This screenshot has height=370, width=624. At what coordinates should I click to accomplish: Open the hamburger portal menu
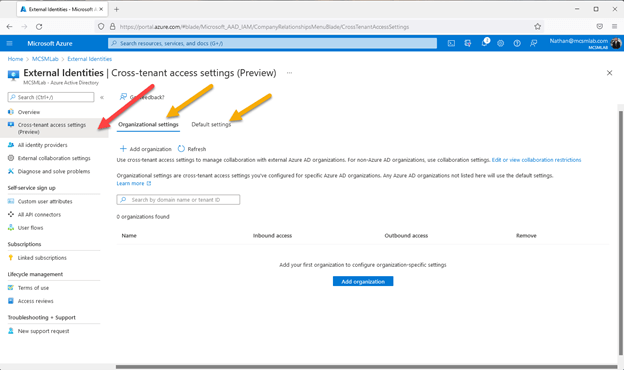tap(10, 43)
